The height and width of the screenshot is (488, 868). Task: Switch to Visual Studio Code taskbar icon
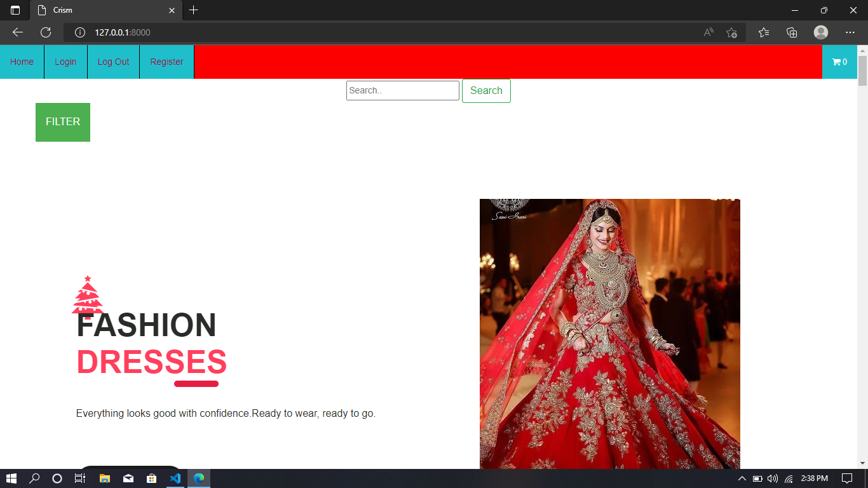click(175, 478)
